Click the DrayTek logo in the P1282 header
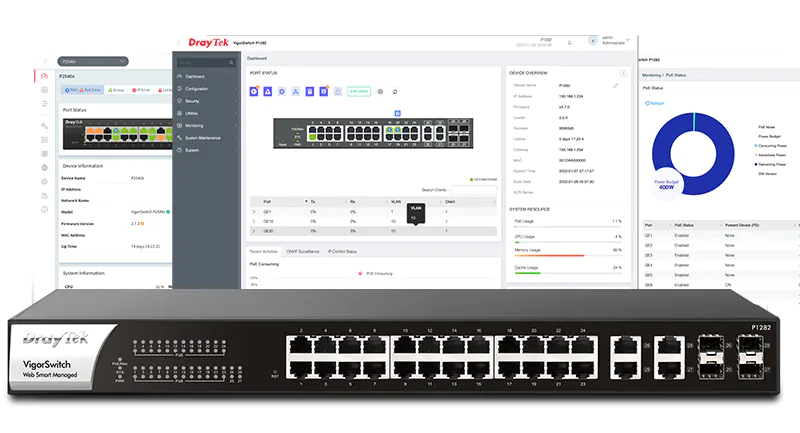Image resolution: width=800 pixels, height=433 pixels. (208, 43)
